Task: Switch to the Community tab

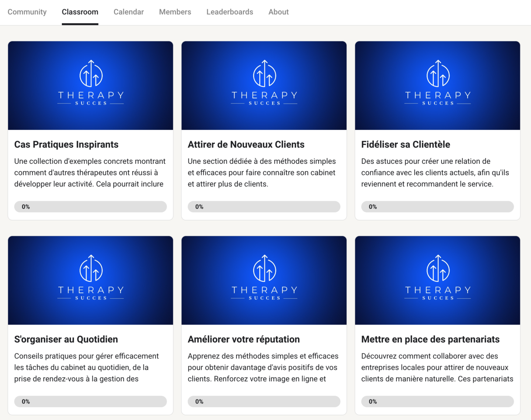Action: pyautogui.click(x=27, y=12)
